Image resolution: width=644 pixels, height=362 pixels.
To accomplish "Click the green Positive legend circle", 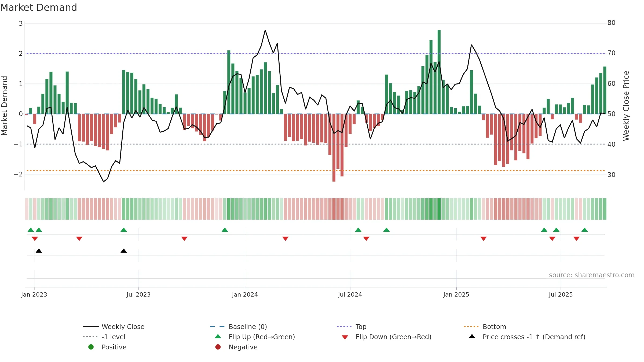I will [x=91, y=347].
